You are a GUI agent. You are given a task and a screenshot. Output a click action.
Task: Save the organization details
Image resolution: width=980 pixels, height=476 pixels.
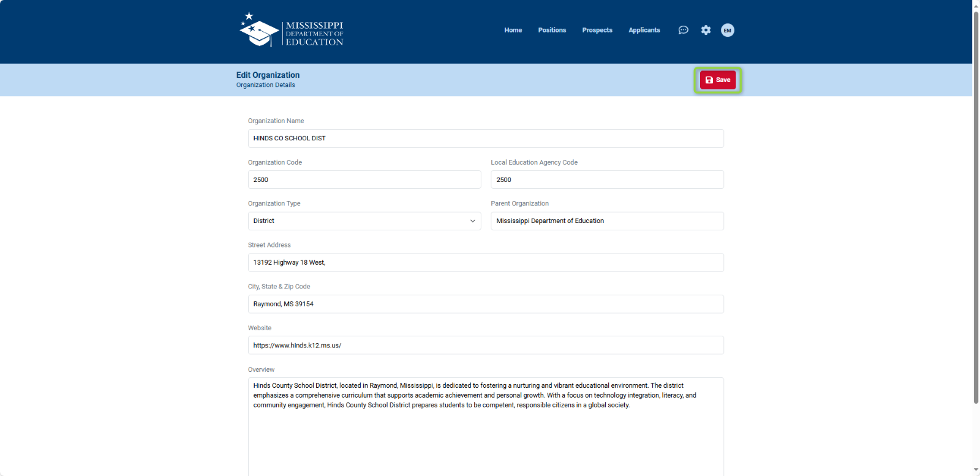tap(718, 80)
